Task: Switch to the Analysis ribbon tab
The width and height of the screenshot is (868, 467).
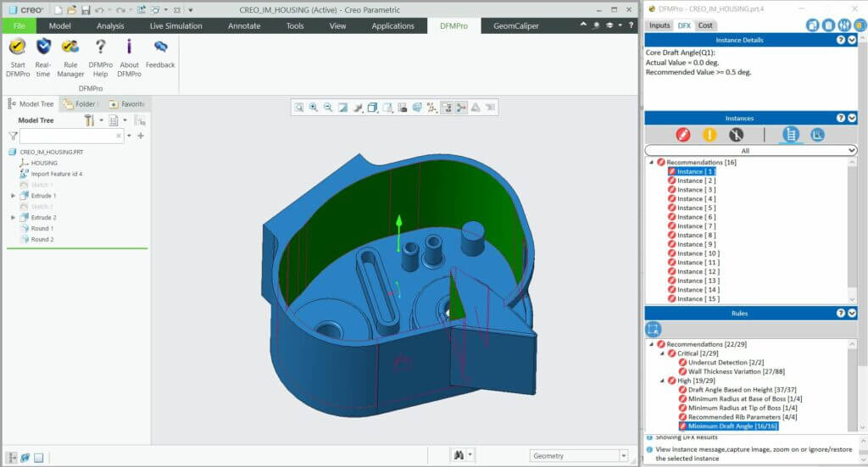Action: (110, 26)
